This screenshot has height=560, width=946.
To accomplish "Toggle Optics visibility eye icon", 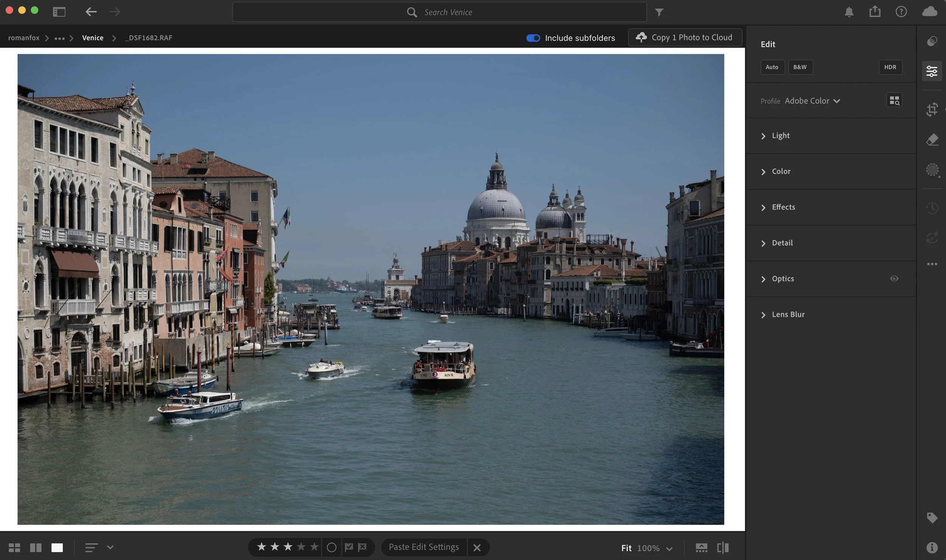I will [894, 279].
